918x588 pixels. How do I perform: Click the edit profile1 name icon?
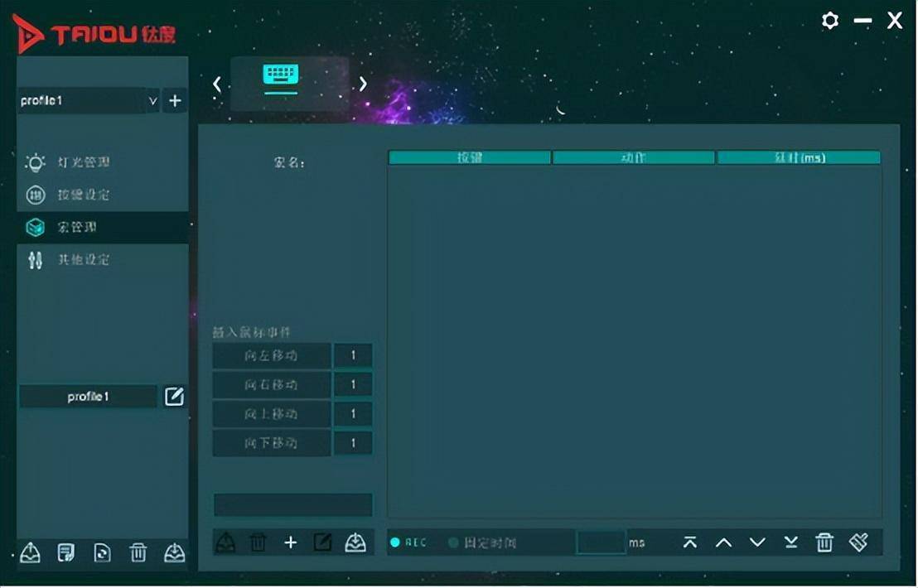pyautogui.click(x=175, y=397)
